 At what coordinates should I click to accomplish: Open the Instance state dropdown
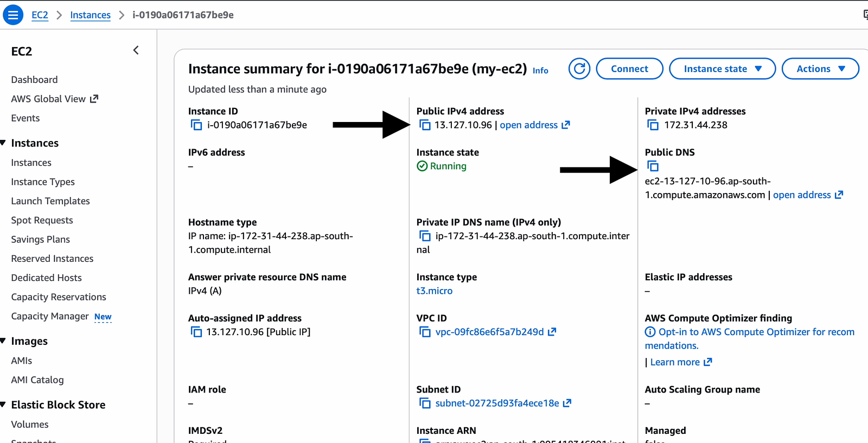coord(722,69)
